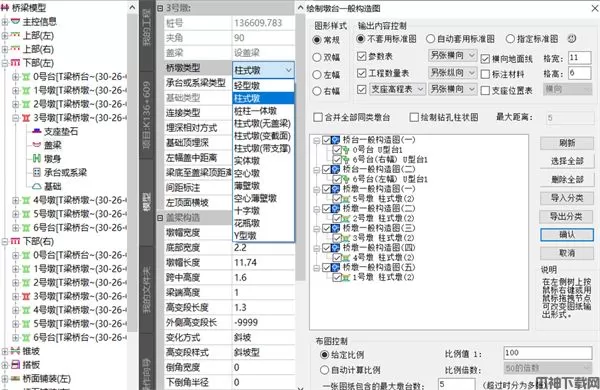Click the 比例值 input showing 100
Viewport: 600px width, 390px height.
[548, 353]
